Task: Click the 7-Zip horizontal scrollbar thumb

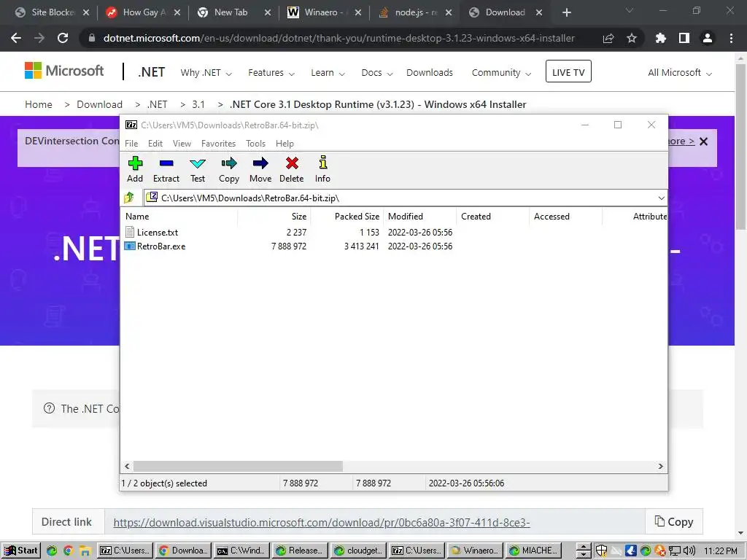Action: tap(238, 466)
